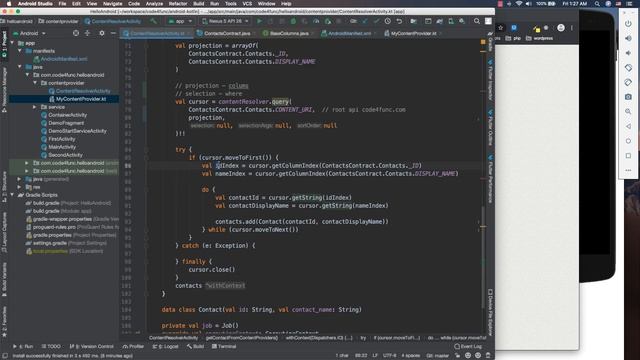640x360 pixels.
Task: Click the emulator zoom icon
Action: pyautogui.click(x=628, y=111)
